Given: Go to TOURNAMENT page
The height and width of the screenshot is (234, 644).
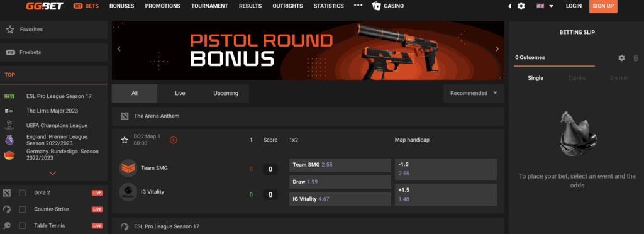Looking at the screenshot, I should pyautogui.click(x=209, y=6).
